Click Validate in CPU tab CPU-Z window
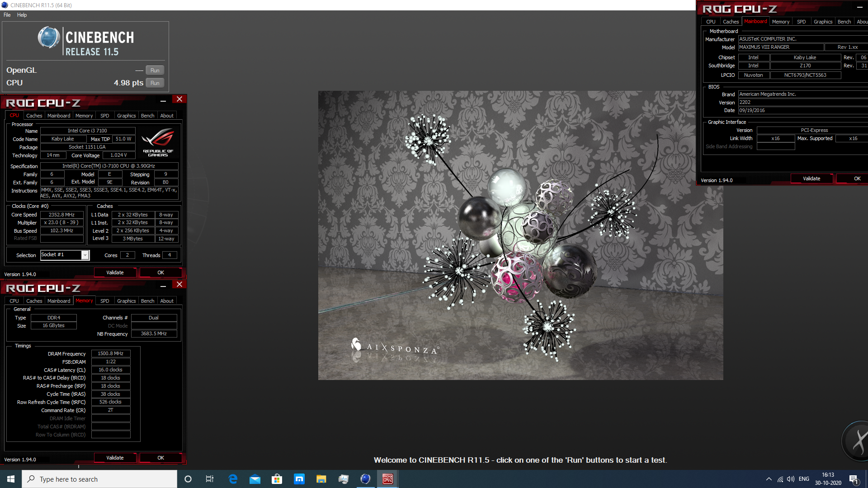Image resolution: width=868 pixels, height=488 pixels. 115,272
